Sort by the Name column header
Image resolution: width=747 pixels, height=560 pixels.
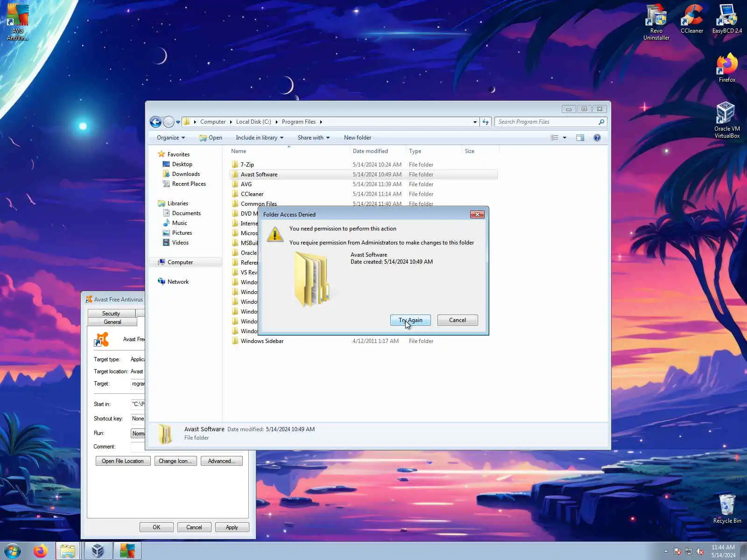[x=239, y=151]
